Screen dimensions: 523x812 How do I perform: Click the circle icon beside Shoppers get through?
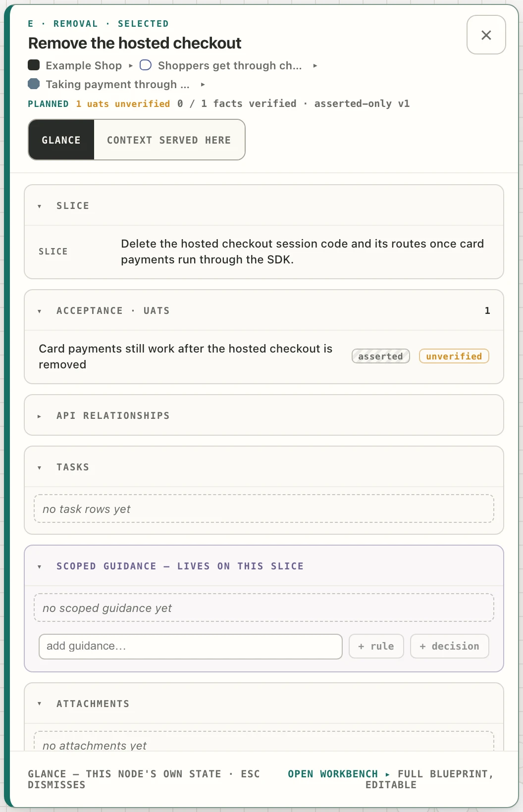pyautogui.click(x=146, y=65)
